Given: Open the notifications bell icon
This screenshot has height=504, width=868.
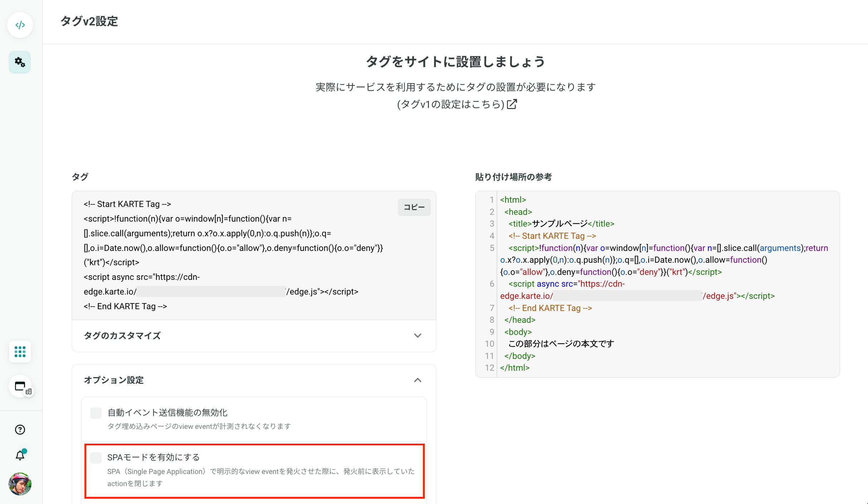Looking at the screenshot, I should point(20,455).
